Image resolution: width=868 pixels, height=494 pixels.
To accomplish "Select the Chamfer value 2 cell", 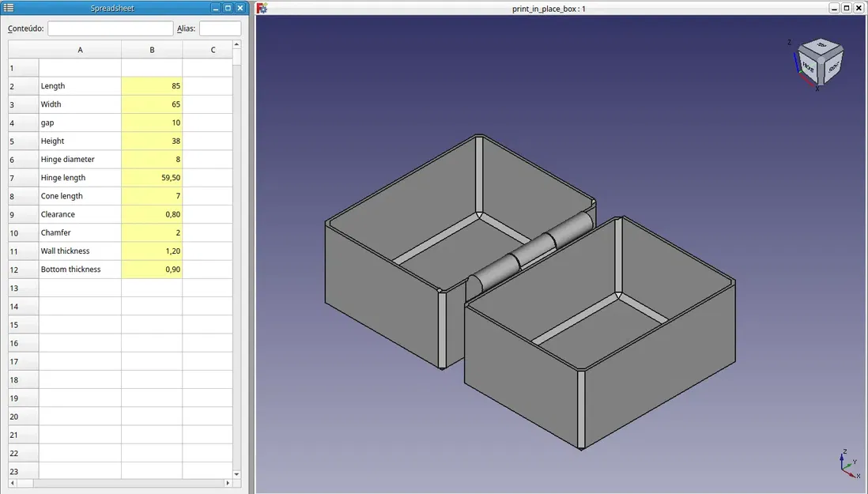I will pyautogui.click(x=152, y=232).
